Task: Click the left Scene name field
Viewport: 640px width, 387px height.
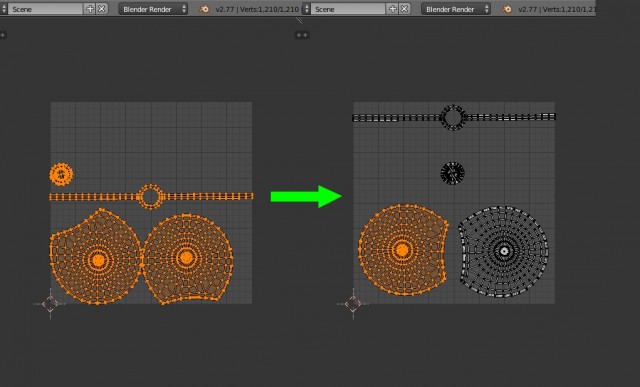Action: coord(46,9)
